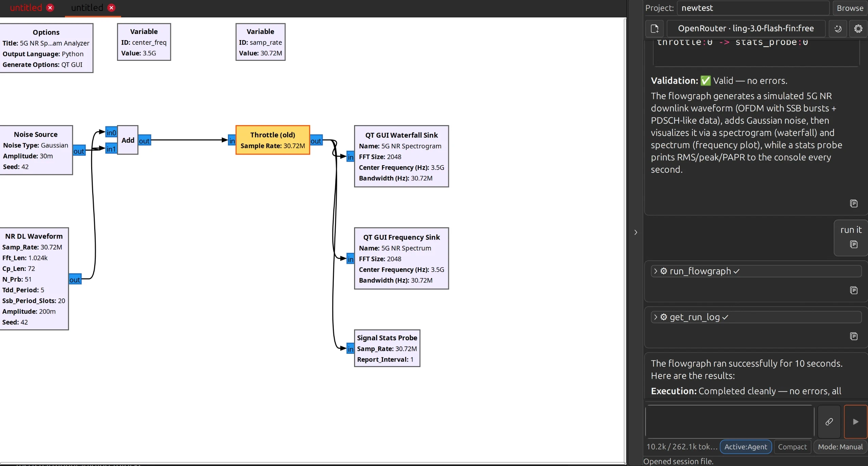Copy the 'run it' message
Screen dimensions: 868x466
pos(853,244)
